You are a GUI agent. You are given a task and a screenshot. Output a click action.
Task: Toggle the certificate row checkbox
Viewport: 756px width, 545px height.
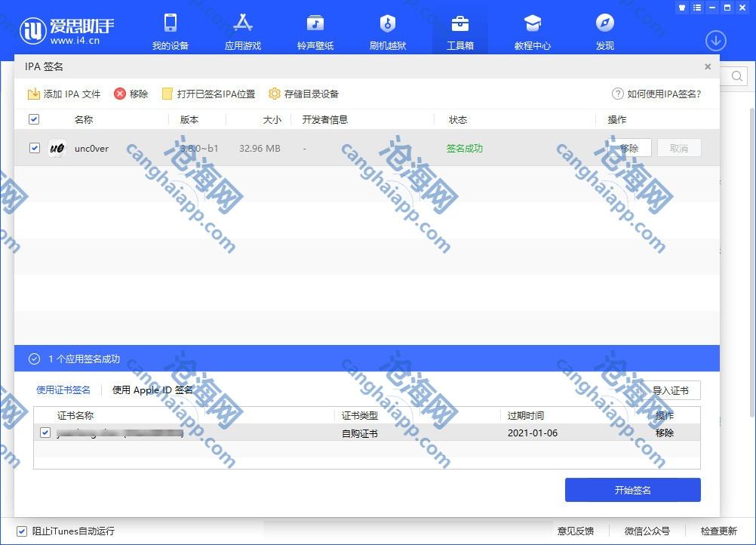click(x=45, y=433)
